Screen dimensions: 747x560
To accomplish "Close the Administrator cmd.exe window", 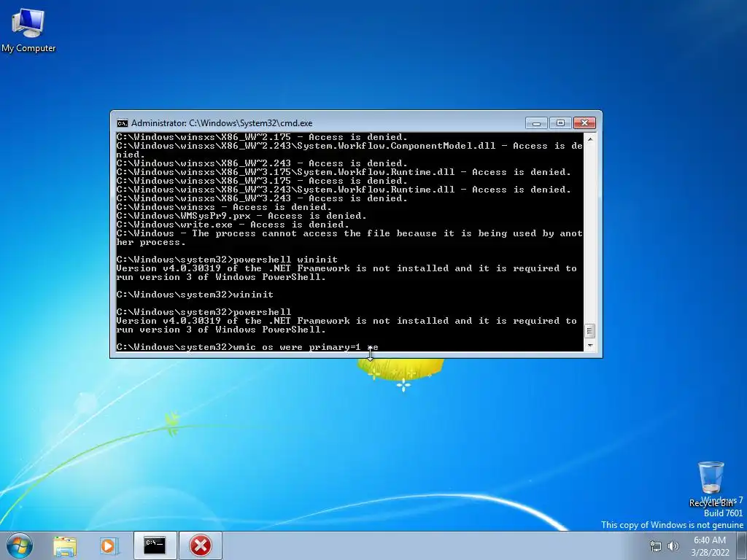I will click(584, 123).
